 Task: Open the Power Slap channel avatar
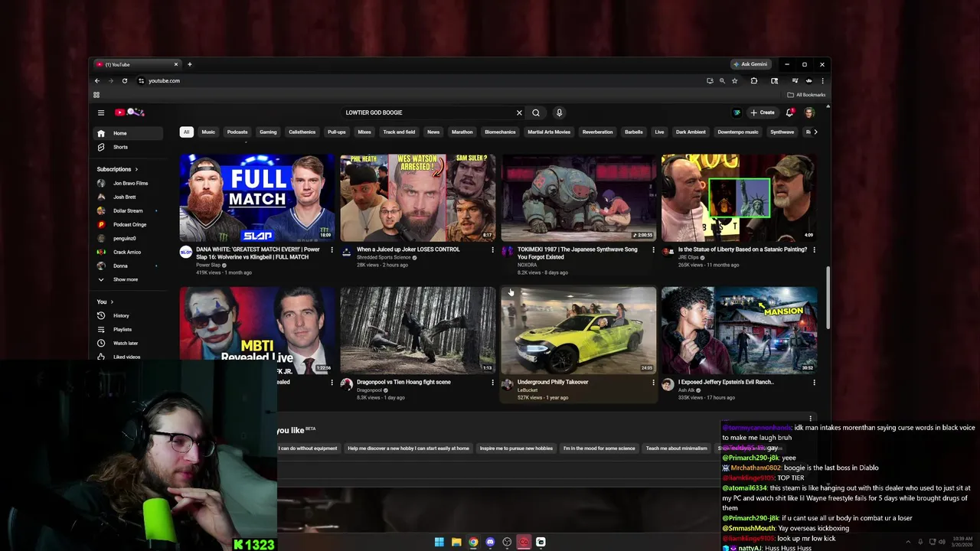click(185, 252)
